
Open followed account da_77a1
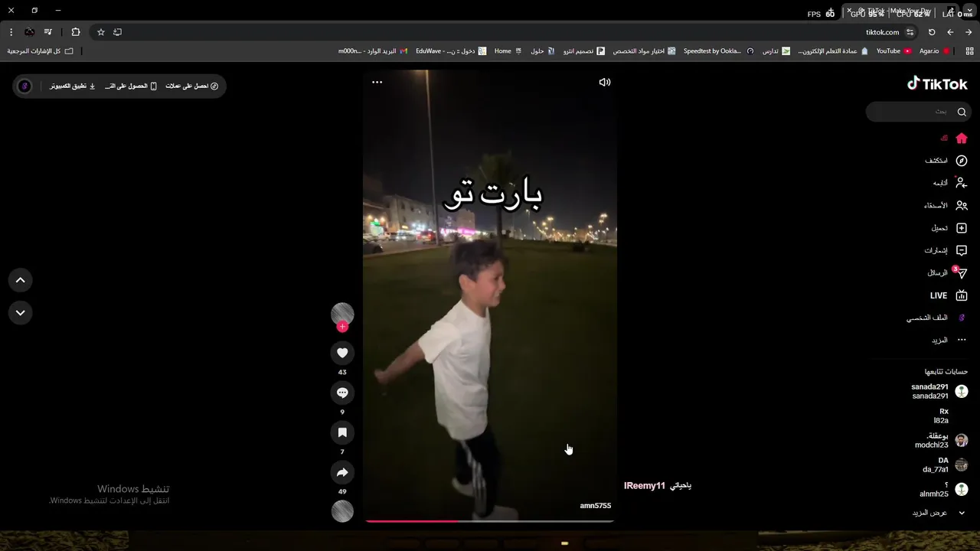point(945,465)
